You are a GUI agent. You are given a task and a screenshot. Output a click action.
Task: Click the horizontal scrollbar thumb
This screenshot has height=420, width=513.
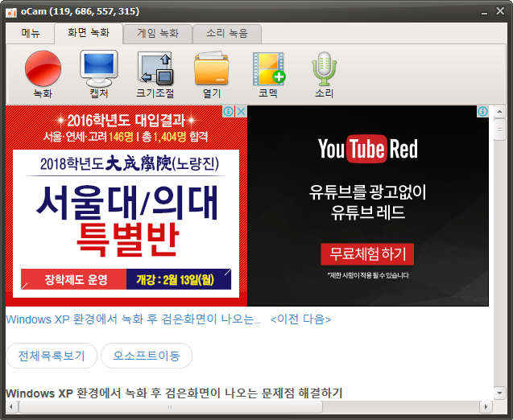[x=171, y=407]
